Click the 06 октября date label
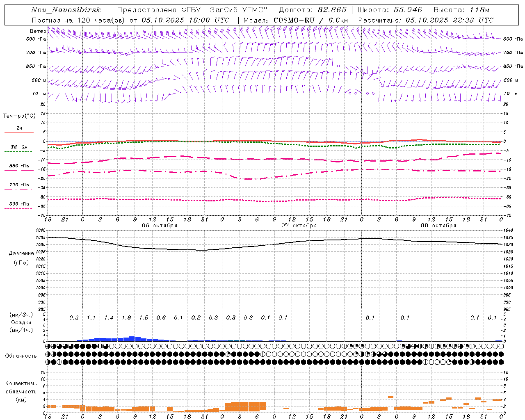This screenshot has width=525, height=420. point(160,226)
